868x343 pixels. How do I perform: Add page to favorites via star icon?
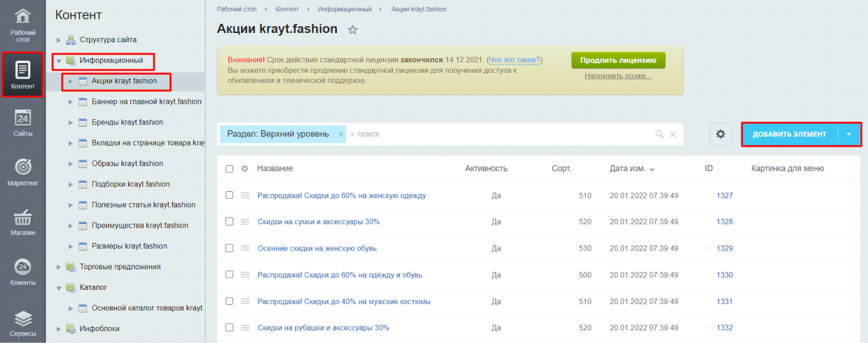(353, 30)
